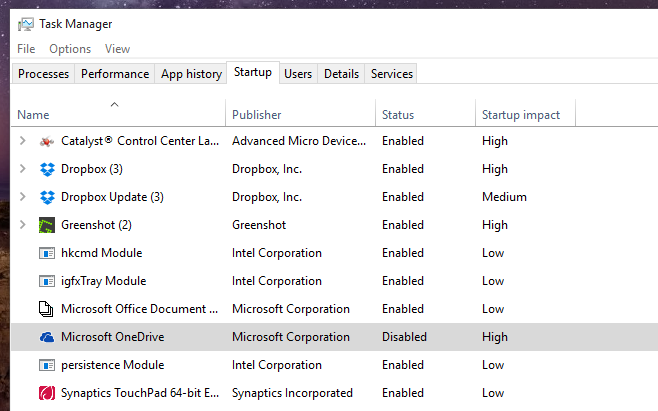The height and width of the screenshot is (411, 658).
Task: Click the Greenshot (2) name text
Action: (96, 225)
